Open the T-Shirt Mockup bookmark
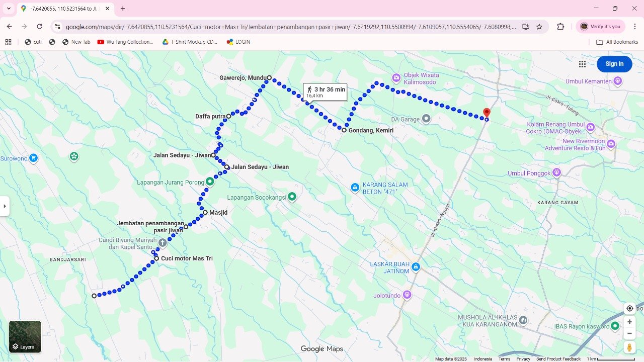This screenshot has height=362, width=644. (190, 42)
